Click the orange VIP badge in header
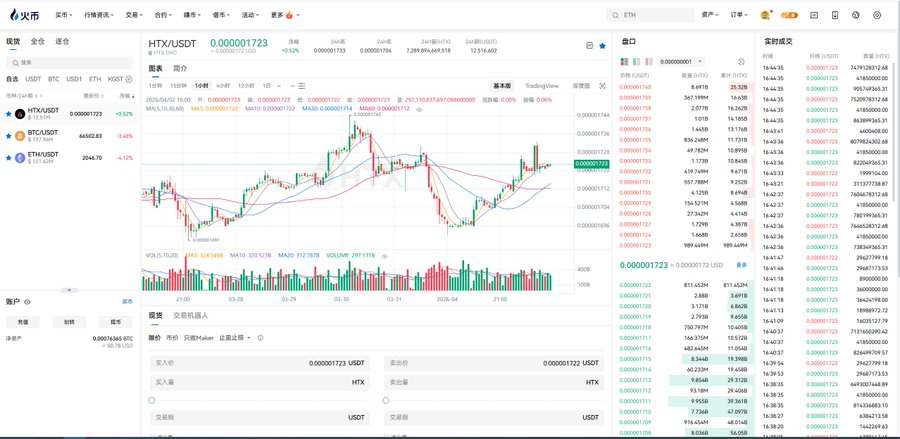 (789, 15)
